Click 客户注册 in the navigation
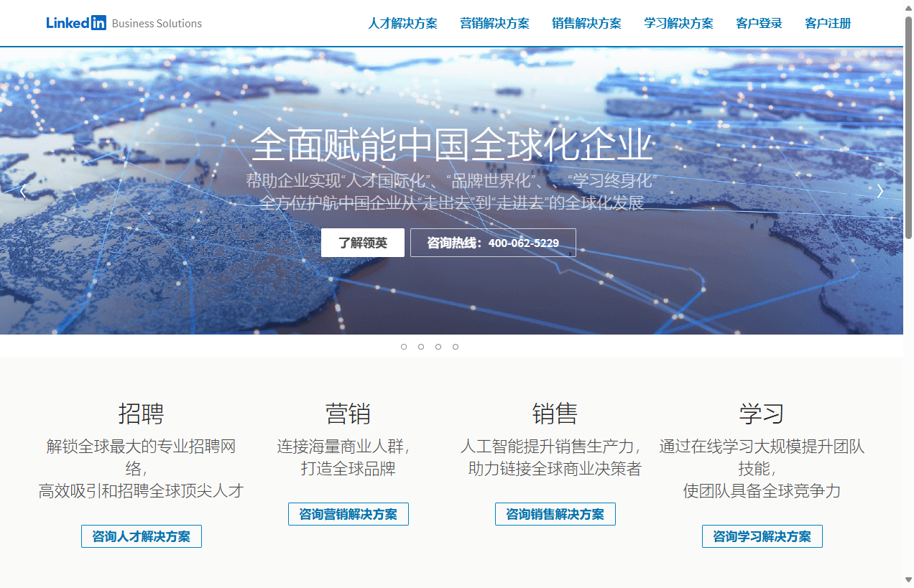 [x=828, y=23]
